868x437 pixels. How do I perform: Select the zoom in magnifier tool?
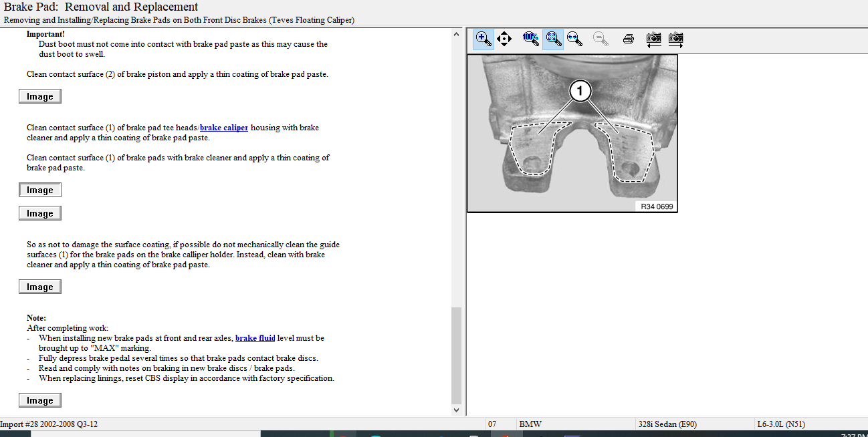point(483,39)
